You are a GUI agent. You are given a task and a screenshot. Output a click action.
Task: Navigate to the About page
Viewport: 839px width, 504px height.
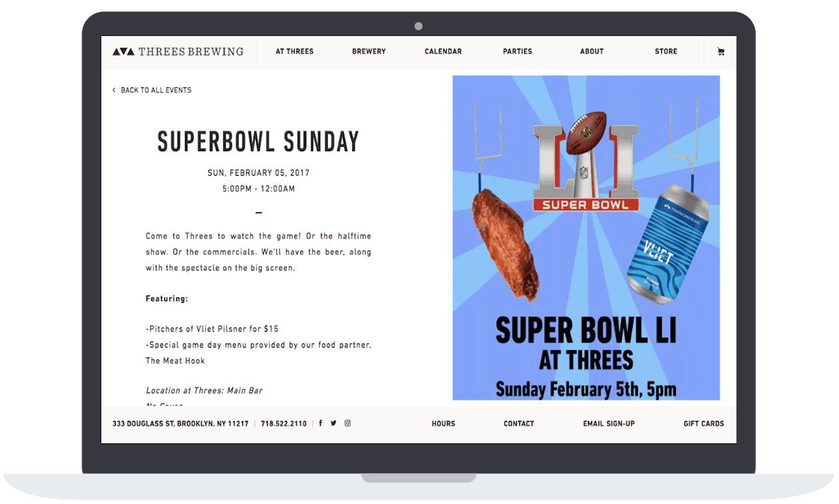pyautogui.click(x=591, y=51)
